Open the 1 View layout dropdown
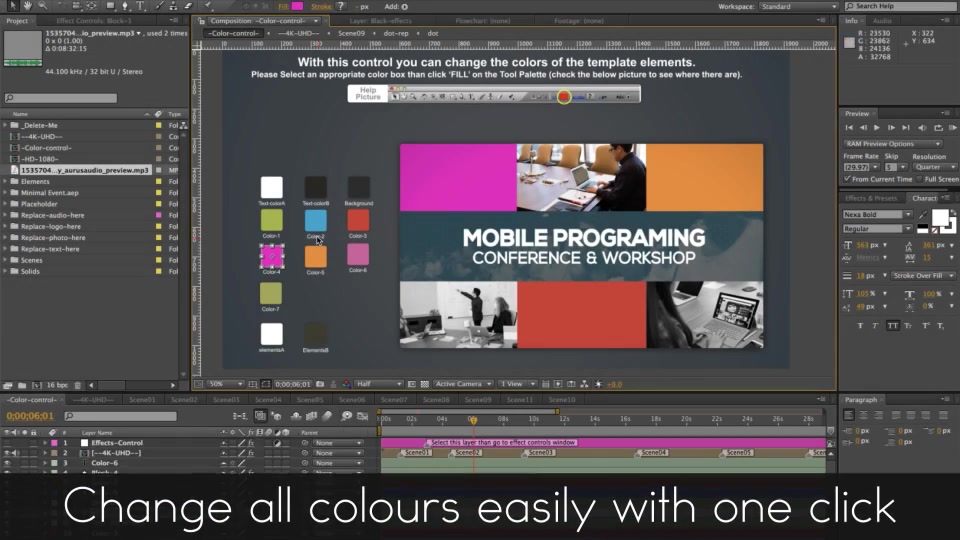Screen dimensions: 960x540 pyautogui.click(x=517, y=384)
